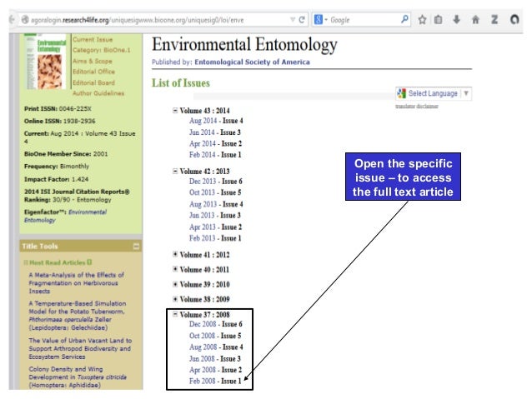The width and height of the screenshot is (532, 399).
Task: Collapse Volume 42 : 2013
Action: (x=175, y=171)
